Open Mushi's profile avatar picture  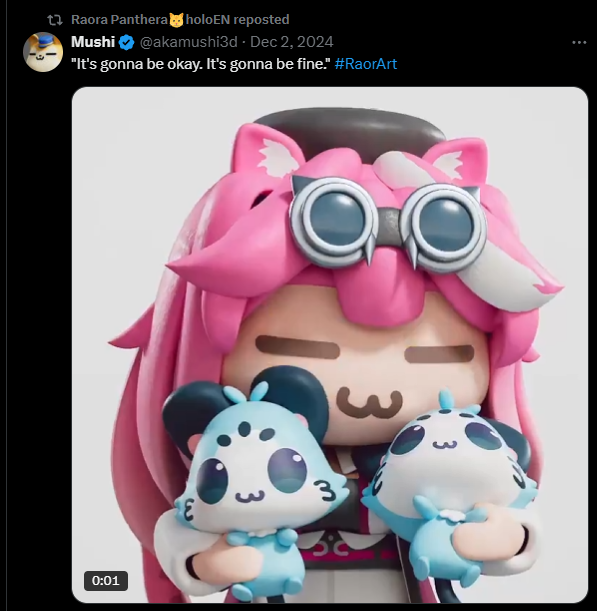pos(43,52)
